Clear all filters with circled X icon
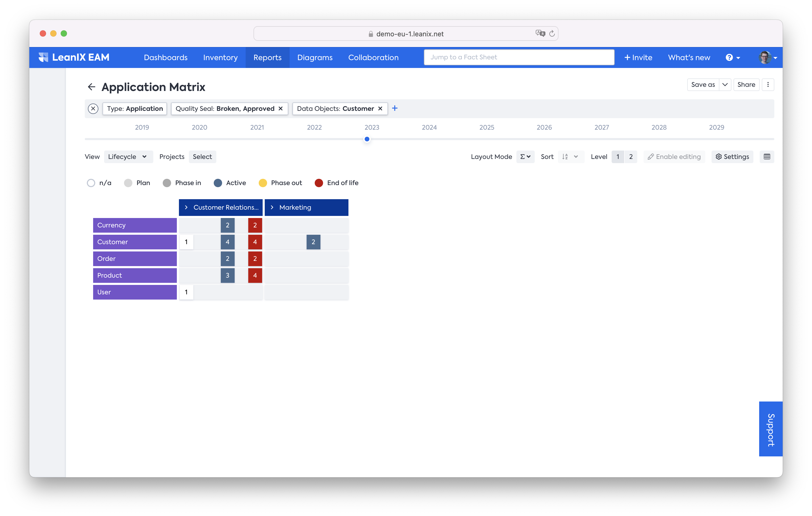Viewport: 812px width, 516px height. 93,108
